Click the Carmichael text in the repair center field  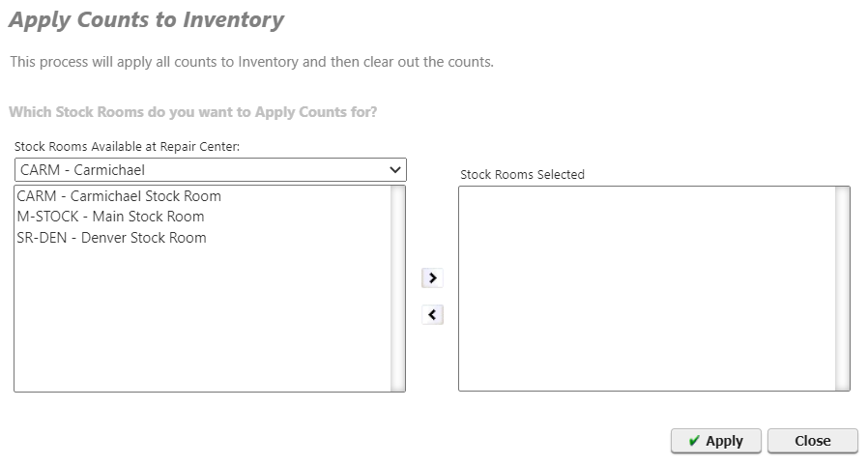109,170
